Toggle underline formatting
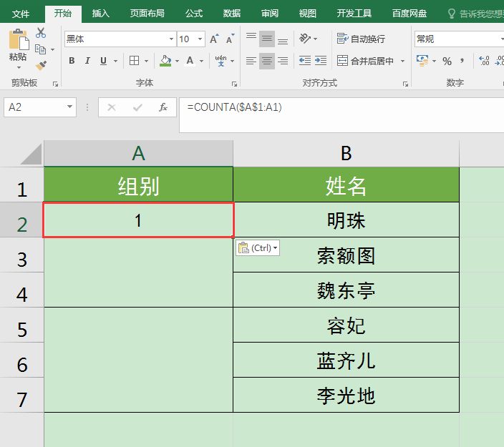Screen dimensions: 504x447 pyautogui.click(x=103, y=61)
